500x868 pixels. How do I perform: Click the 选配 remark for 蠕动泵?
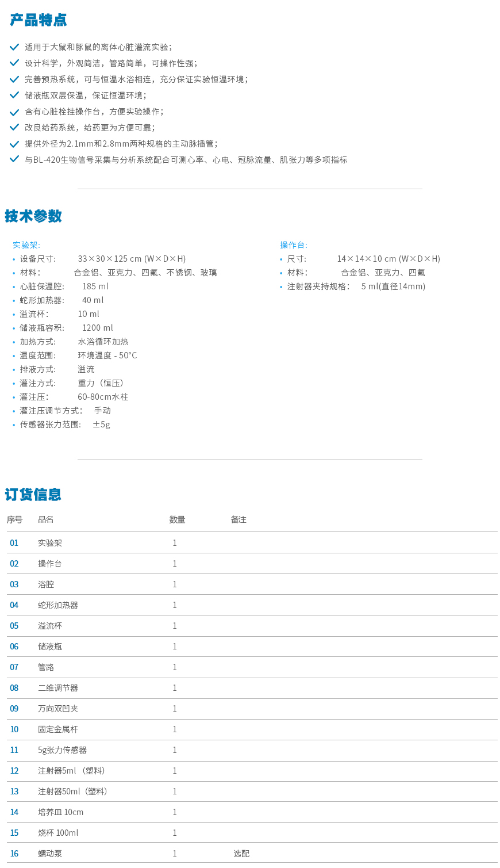coord(241,854)
